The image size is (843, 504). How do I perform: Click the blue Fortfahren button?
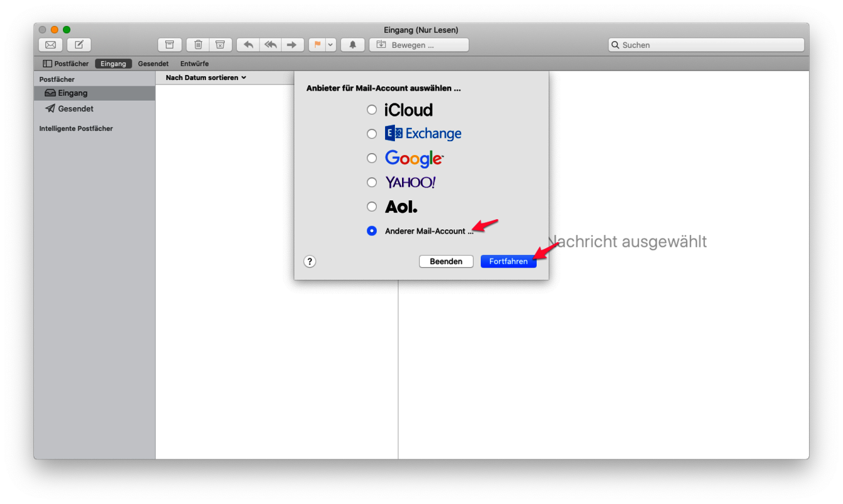508,261
